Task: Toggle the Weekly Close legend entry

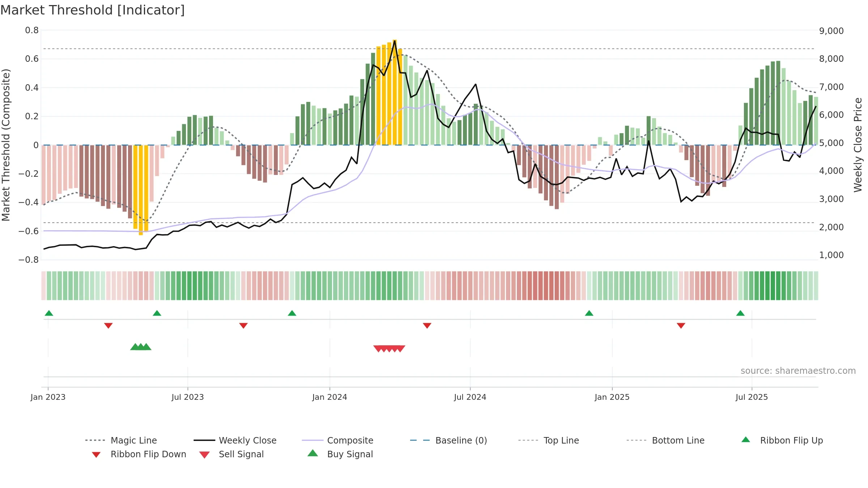Action: (235, 440)
